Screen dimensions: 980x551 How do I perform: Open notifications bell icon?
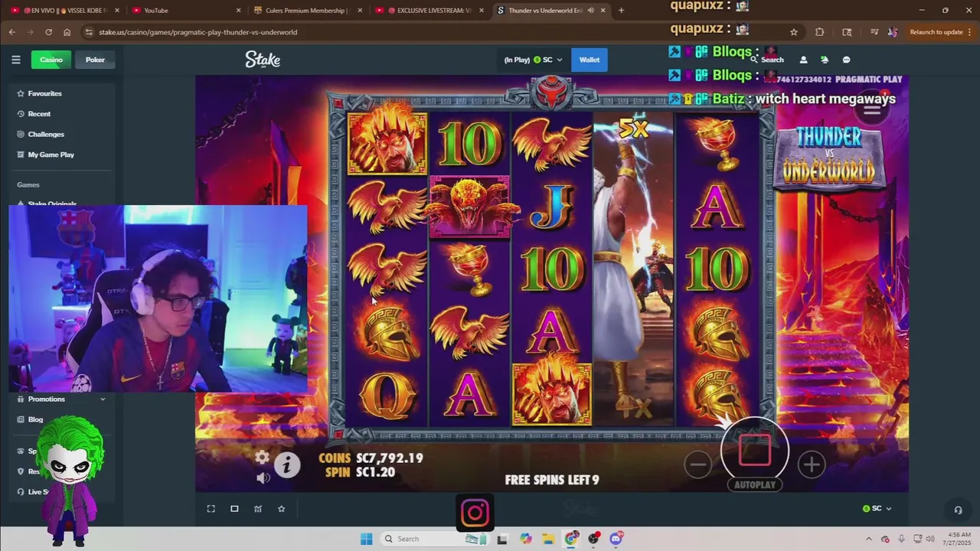coord(825,60)
